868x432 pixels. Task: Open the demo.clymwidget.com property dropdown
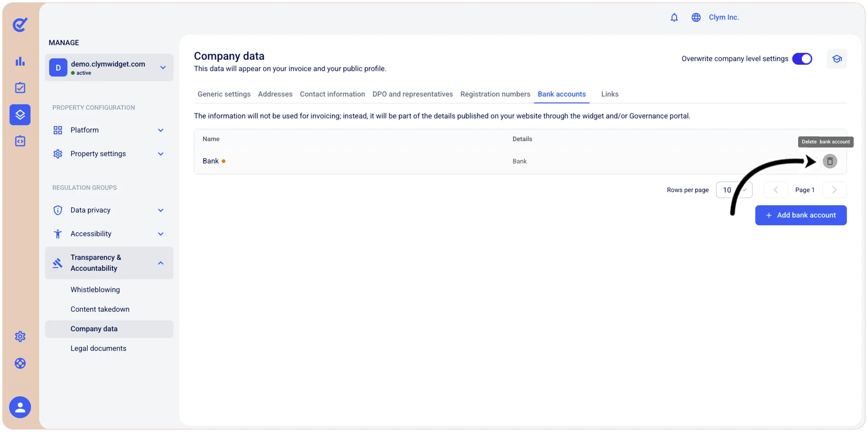tap(109, 67)
